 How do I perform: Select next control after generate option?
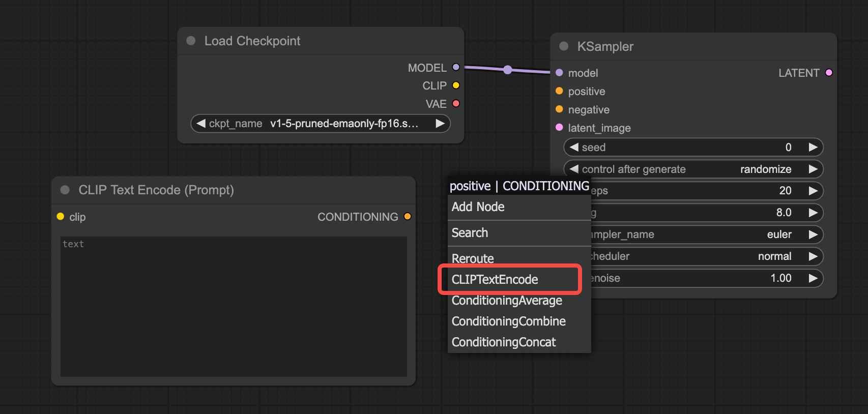tap(813, 169)
